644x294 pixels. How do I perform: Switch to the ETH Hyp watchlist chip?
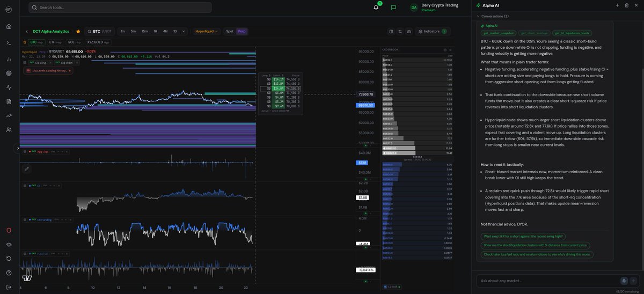(x=55, y=42)
